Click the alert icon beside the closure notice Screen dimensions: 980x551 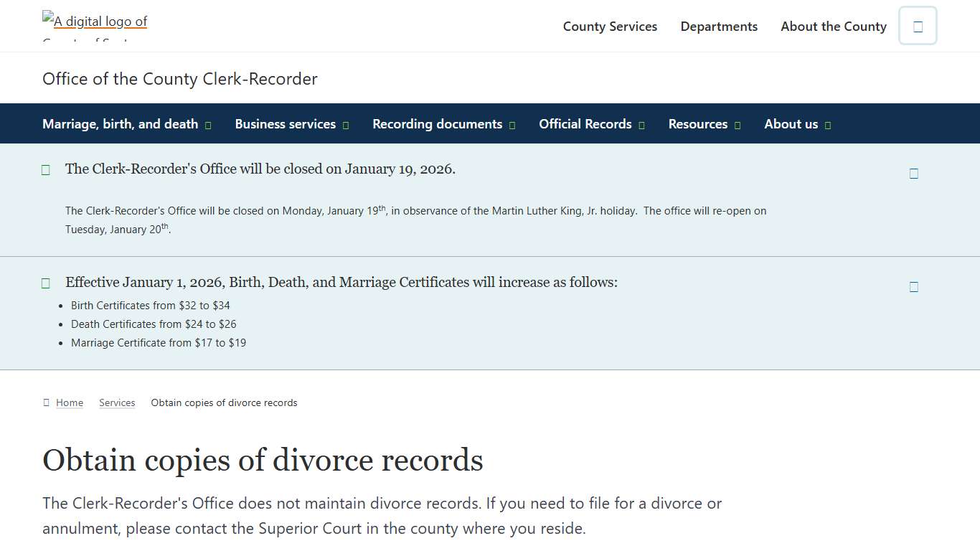45,169
